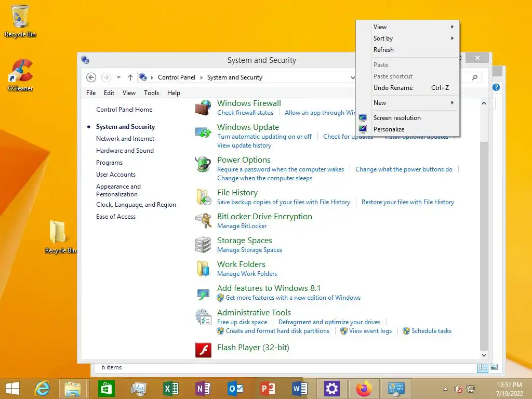Click the Back arrow in the navigation bar
The height and width of the screenshot is (399, 532).
click(x=91, y=77)
